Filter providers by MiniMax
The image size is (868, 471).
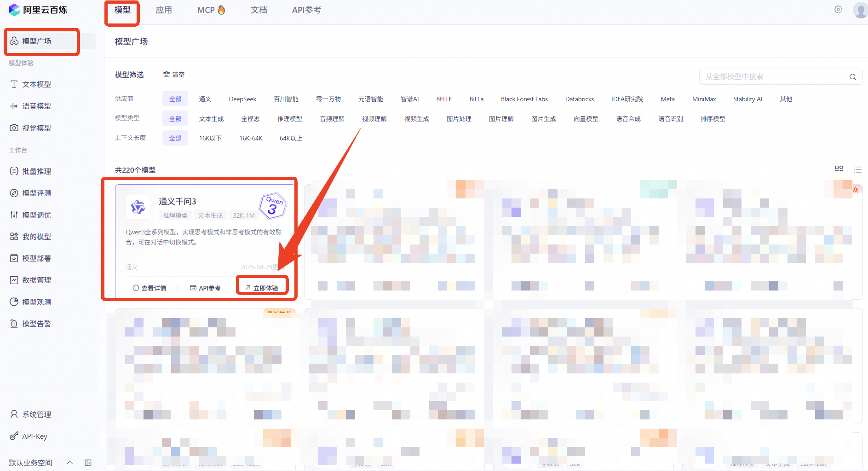(x=704, y=99)
